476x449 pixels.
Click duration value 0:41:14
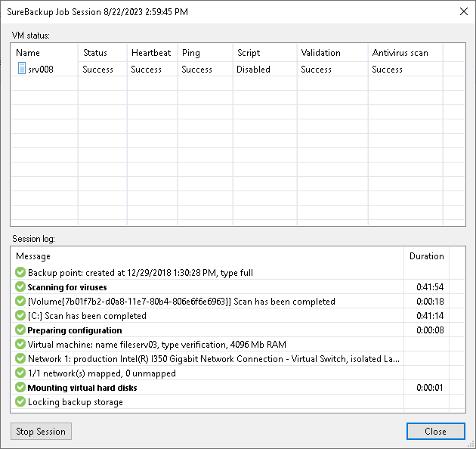pyautogui.click(x=430, y=316)
